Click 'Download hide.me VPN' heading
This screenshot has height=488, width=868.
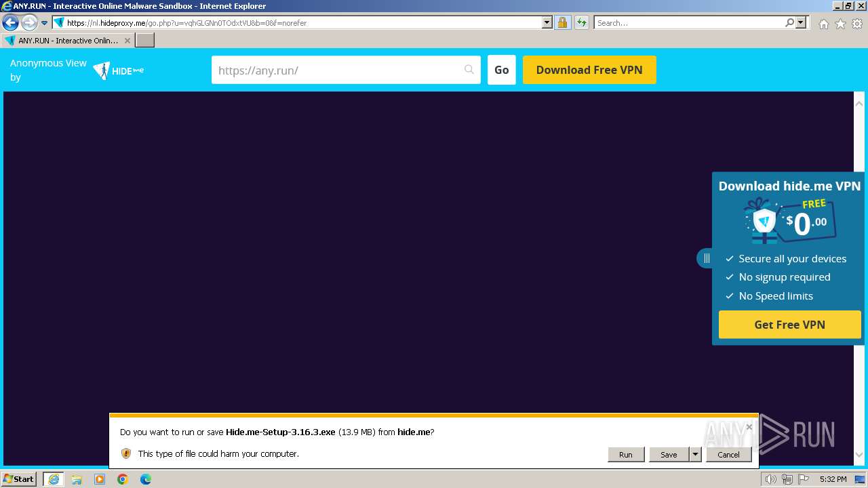coord(789,186)
